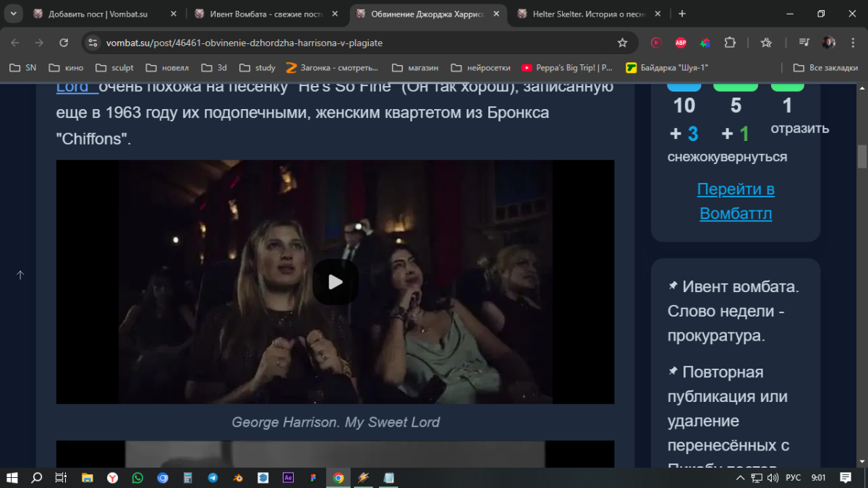Image resolution: width=868 pixels, height=488 pixels.
Task: Open the pinned 'Повторная публикация' post
Action: [x=728, y=421]
